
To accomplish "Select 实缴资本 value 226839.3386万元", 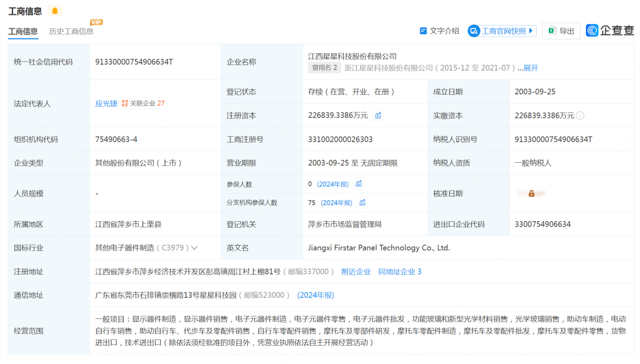I will point(544,116).
